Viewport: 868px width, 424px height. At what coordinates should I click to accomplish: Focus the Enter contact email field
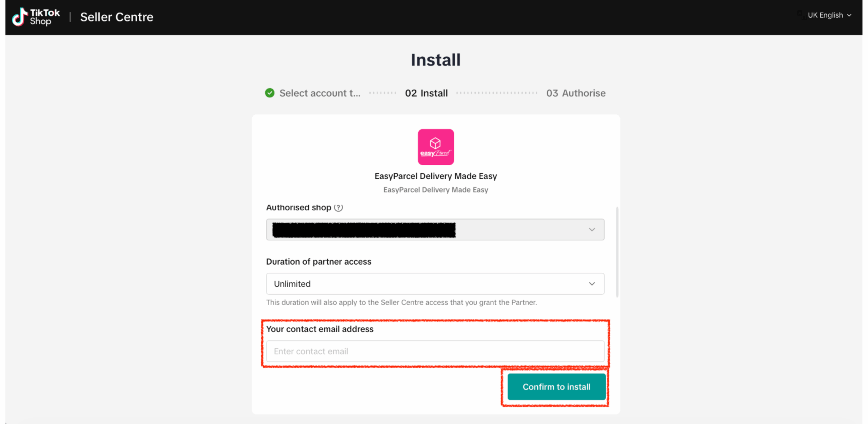coord(435,351)
